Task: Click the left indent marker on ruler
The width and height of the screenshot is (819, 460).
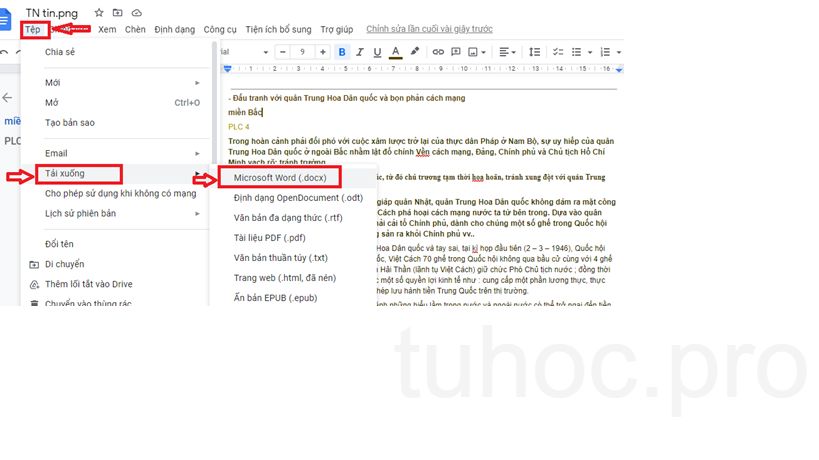Action: [x=227, y=69]
